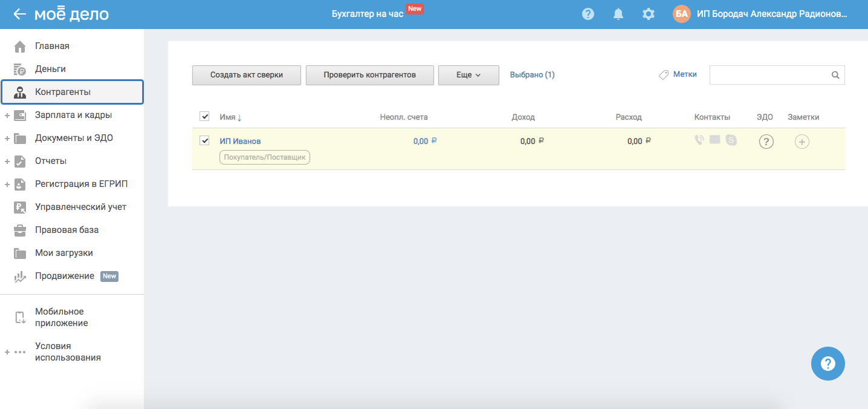Open the ИП Иванов contractor link
The image size is (868, 409).
pyautogui.click(x=240, y=141)
